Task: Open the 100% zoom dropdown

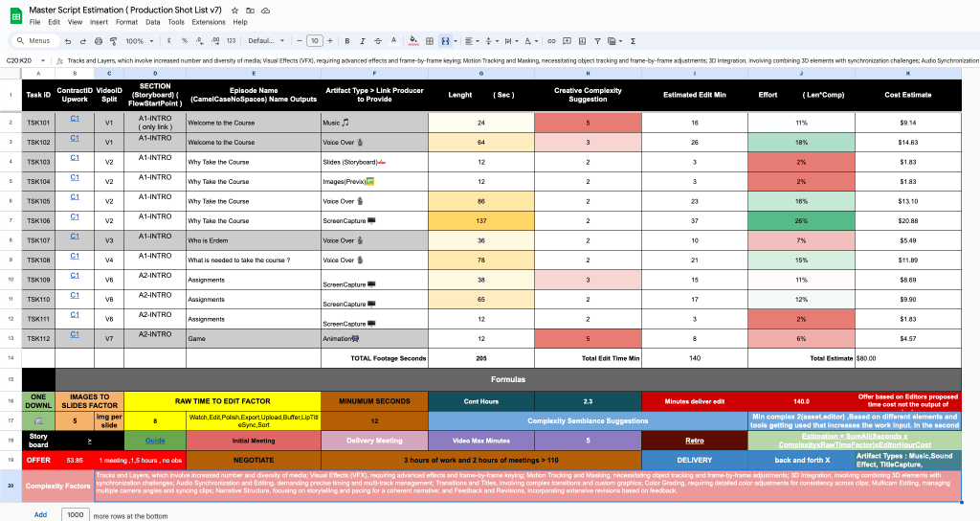Action: click(140, 41)
